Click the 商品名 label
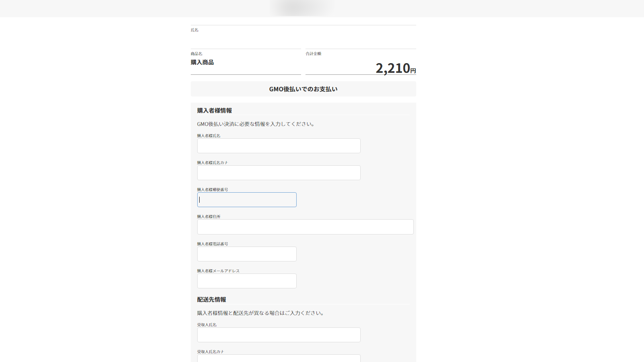644x362 pixels. 196,53
